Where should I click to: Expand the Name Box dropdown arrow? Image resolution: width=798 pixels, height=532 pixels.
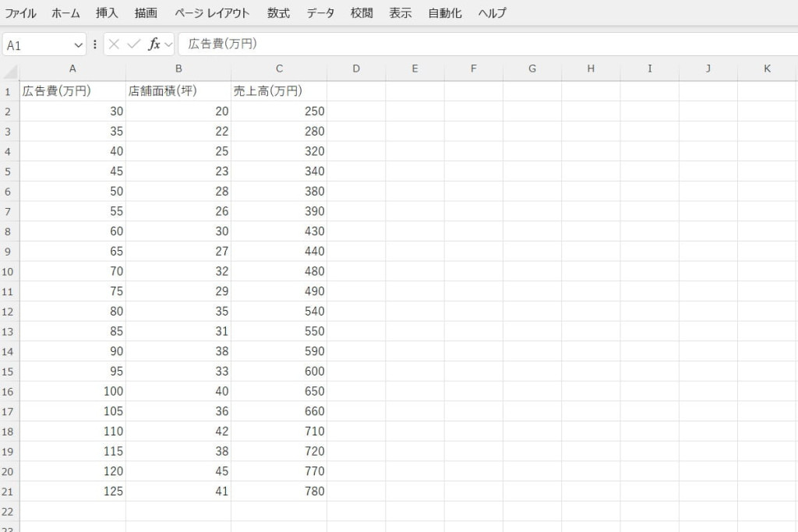(77, 45)
